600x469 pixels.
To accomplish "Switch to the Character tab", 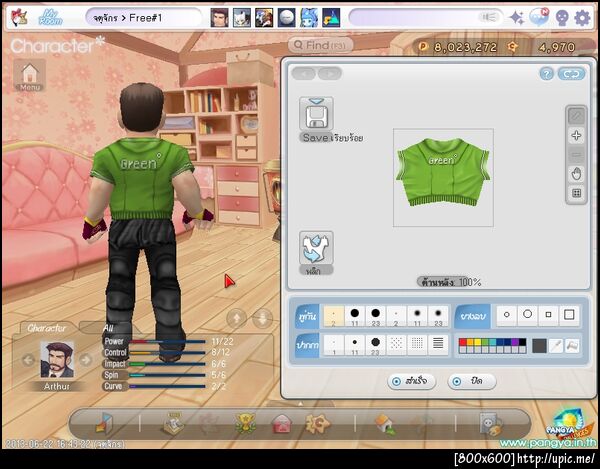I will [x=46, y=328].
